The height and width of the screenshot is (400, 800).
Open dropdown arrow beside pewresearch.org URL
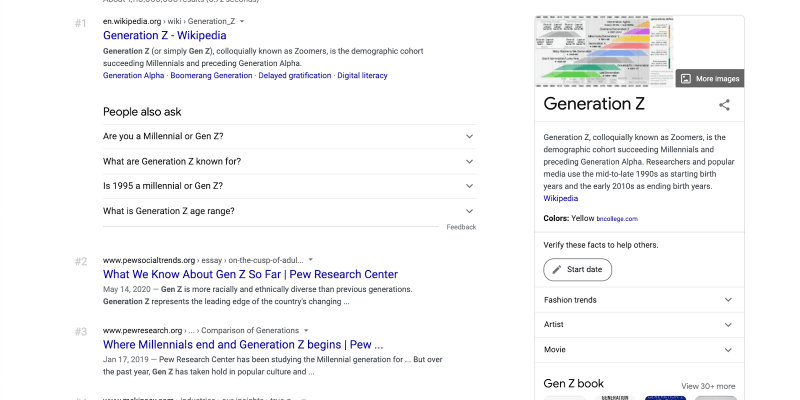coord(308,330)
